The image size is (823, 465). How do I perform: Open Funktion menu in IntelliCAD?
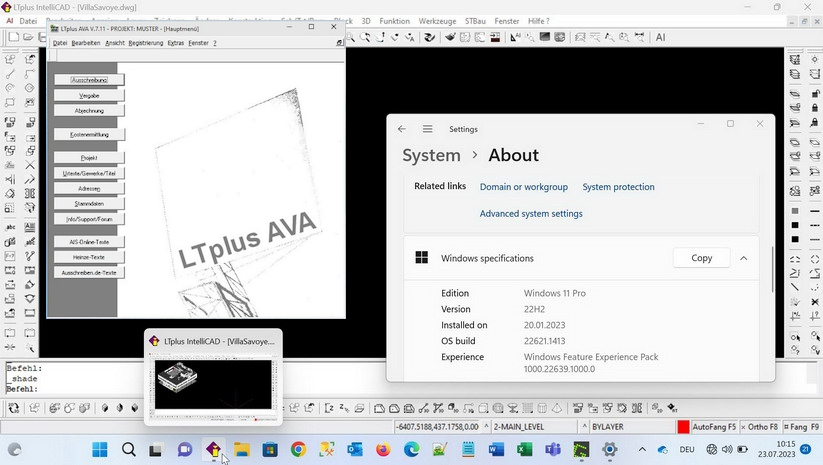394,21
